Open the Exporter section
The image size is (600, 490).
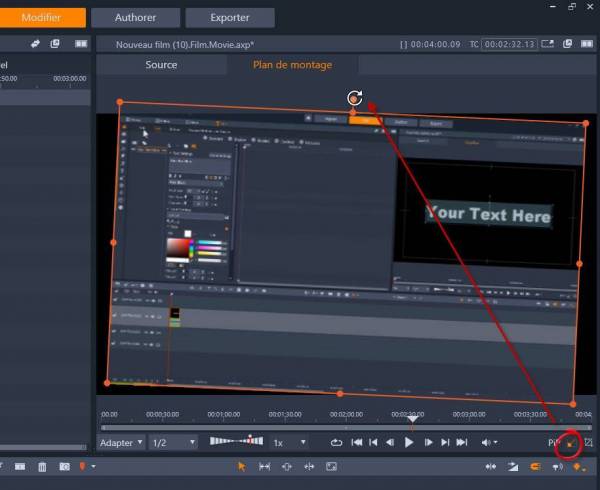point(230,17)
